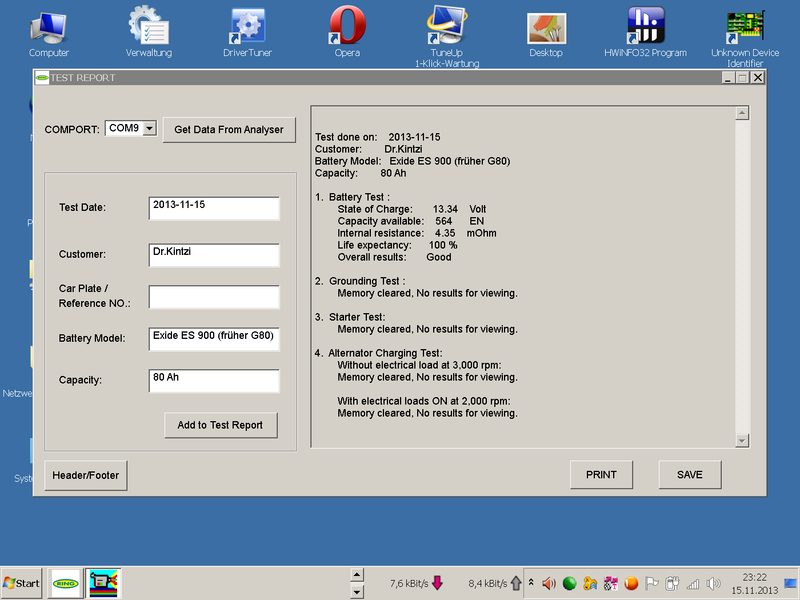Click the Battery Model text field
Image resolution: width=800 pixels, height=600 pixels.
click(x=214, y=339)
